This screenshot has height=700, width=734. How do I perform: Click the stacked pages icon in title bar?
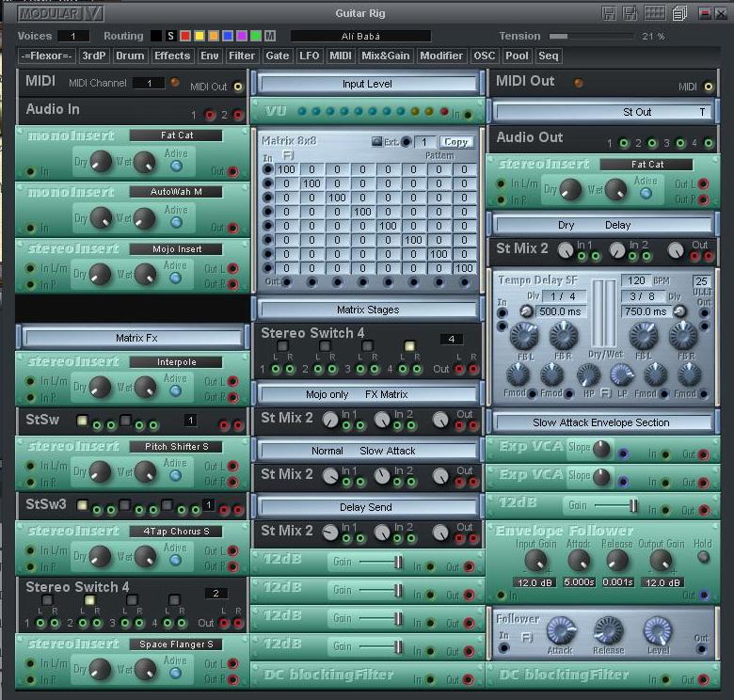[679, 13]
